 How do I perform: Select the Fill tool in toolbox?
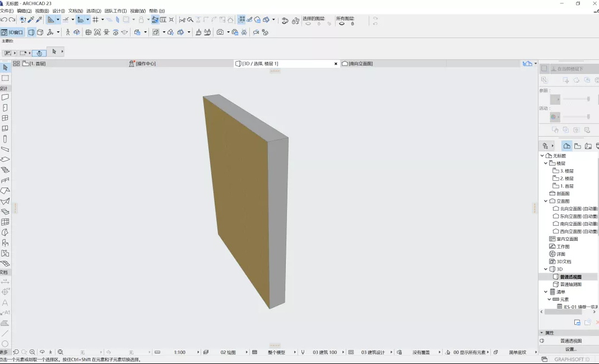(x=5, y=323)
